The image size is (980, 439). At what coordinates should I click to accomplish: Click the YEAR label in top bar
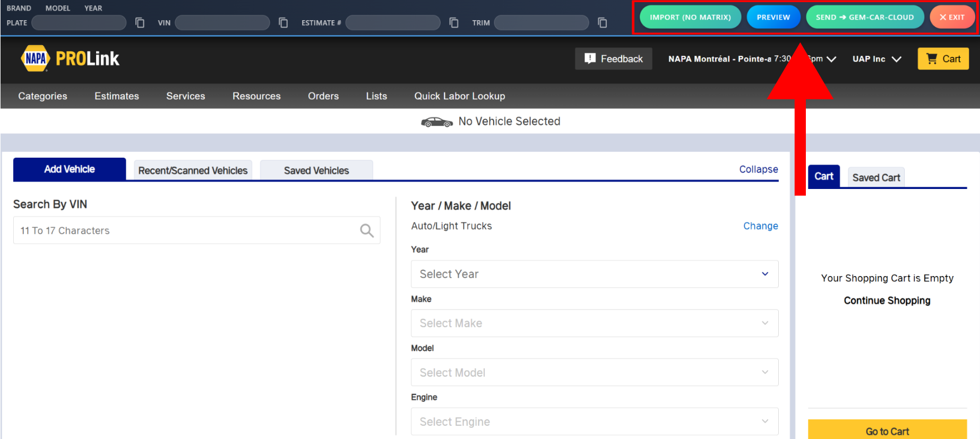coord(93,8)
